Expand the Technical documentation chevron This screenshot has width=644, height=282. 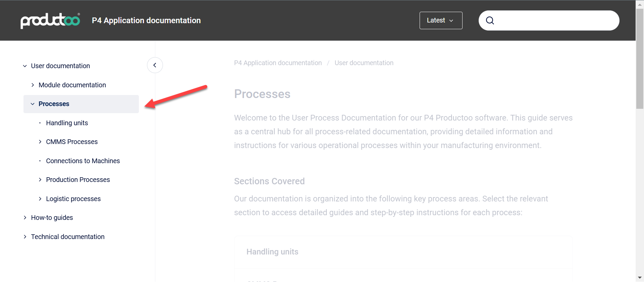coord(25,237)
